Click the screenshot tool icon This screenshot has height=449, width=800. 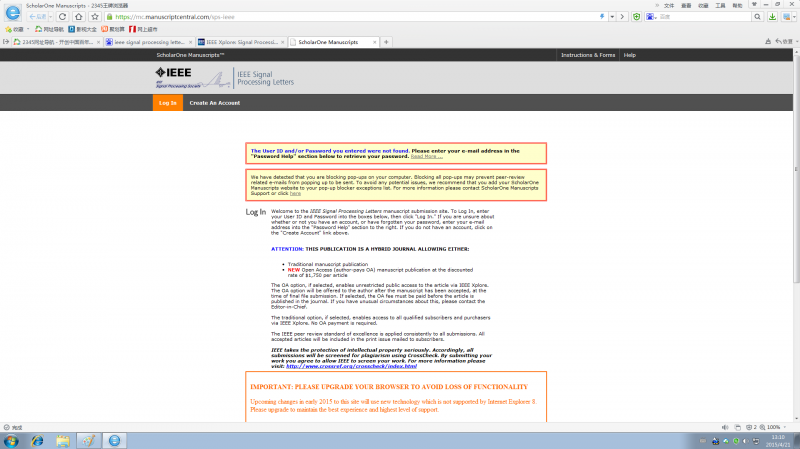(786, 17)
